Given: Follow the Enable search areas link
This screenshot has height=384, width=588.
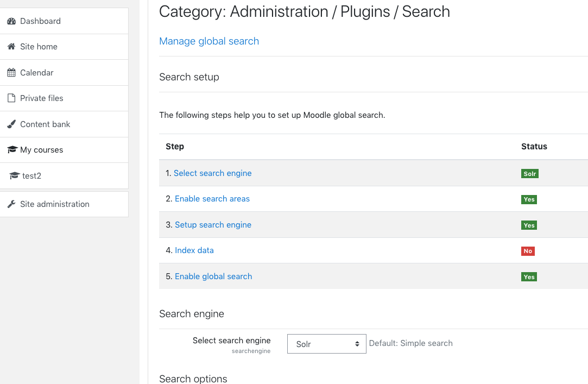Looking at the screenshot, I should coord(212,199).
